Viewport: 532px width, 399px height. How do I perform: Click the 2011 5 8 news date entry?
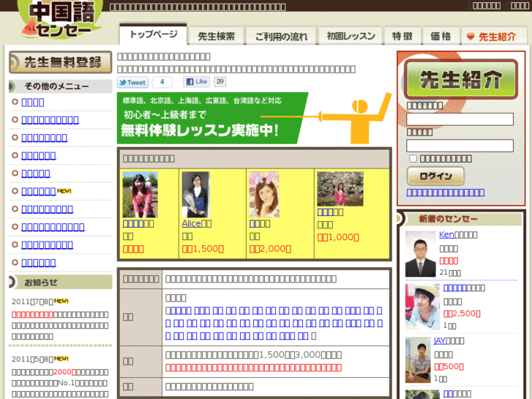coord(32,359)
